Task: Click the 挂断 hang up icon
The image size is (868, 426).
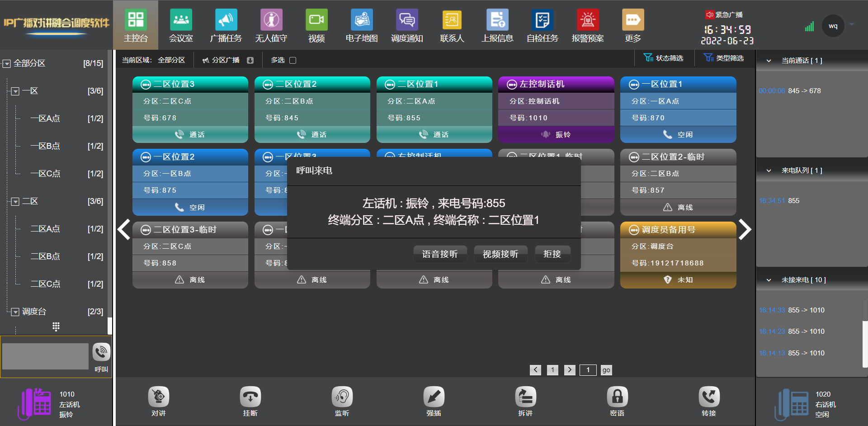Action: click(x=250, y=397)
